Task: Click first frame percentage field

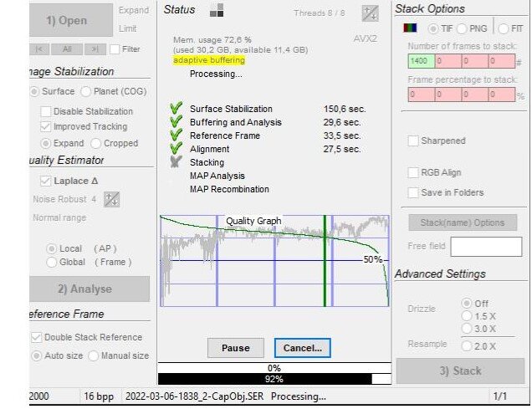Action: [422, 95]
